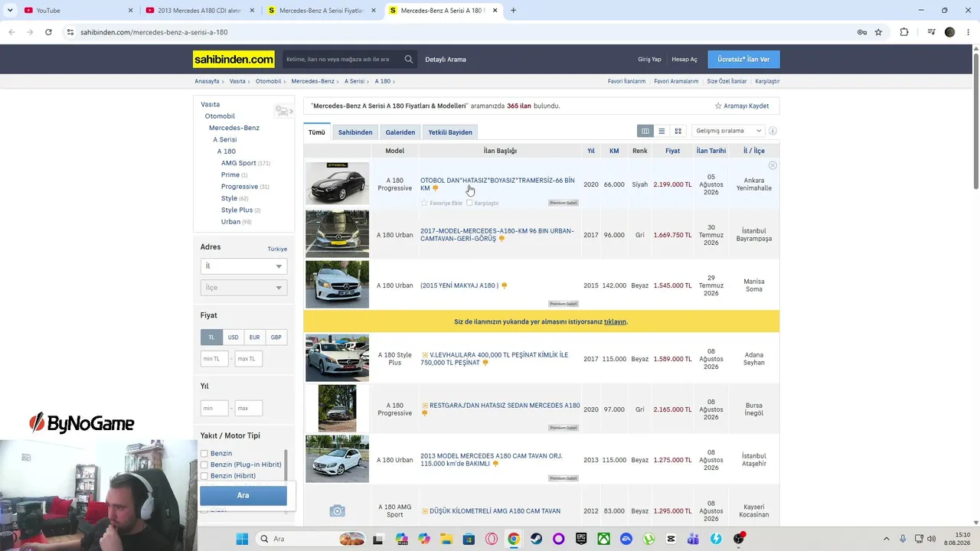Click the min TL price input field

tap(214, 359)
